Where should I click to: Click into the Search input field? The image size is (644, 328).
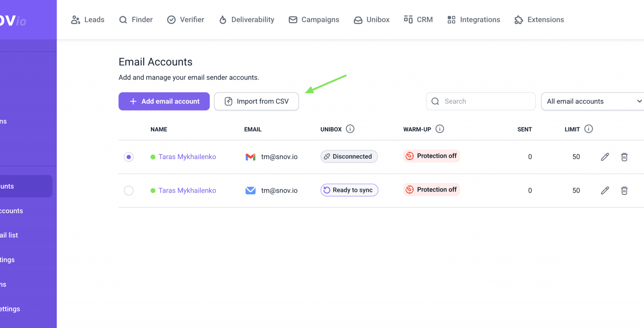tap(480, 101)
